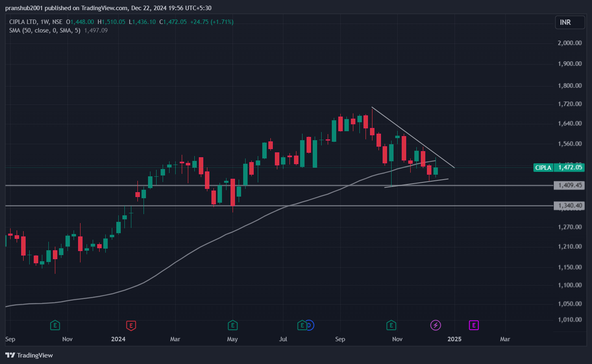The image size is (592, 364).
Task: Click the 2,000.00 price axis label
Action: [570, 43]
